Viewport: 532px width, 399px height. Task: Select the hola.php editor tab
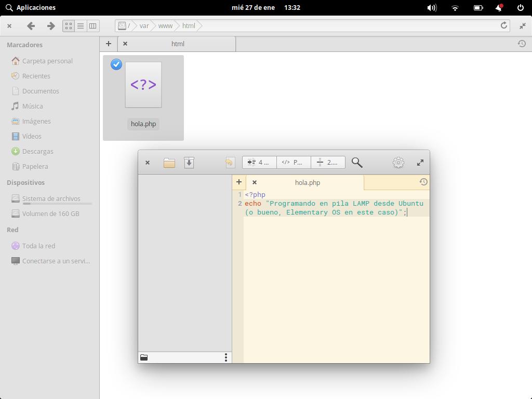305,182
